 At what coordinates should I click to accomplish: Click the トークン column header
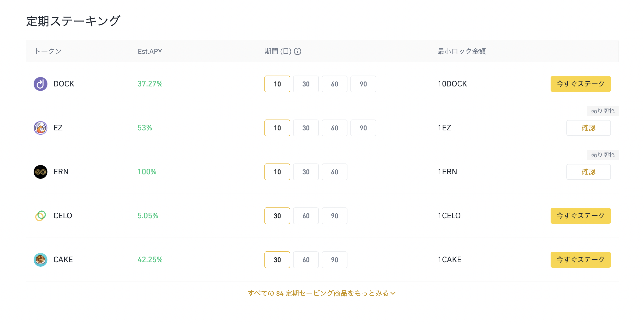point(48,51)
